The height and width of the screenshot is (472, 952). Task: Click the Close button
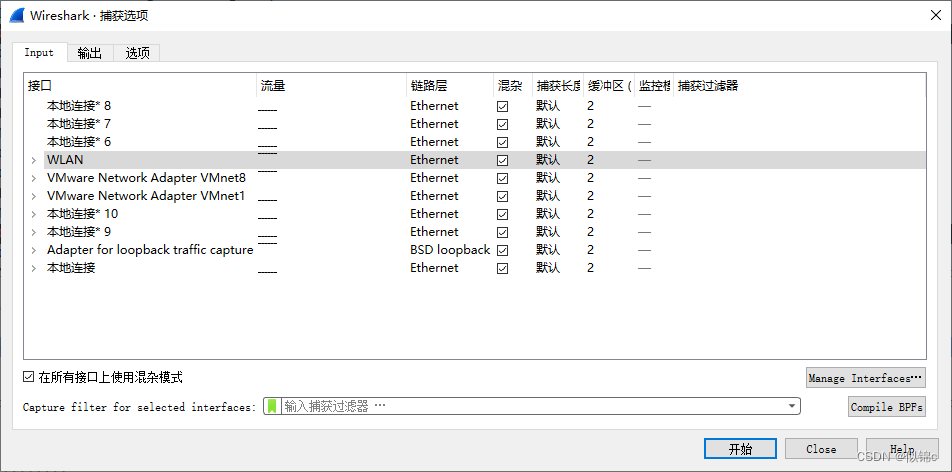[x=821, y=449]
